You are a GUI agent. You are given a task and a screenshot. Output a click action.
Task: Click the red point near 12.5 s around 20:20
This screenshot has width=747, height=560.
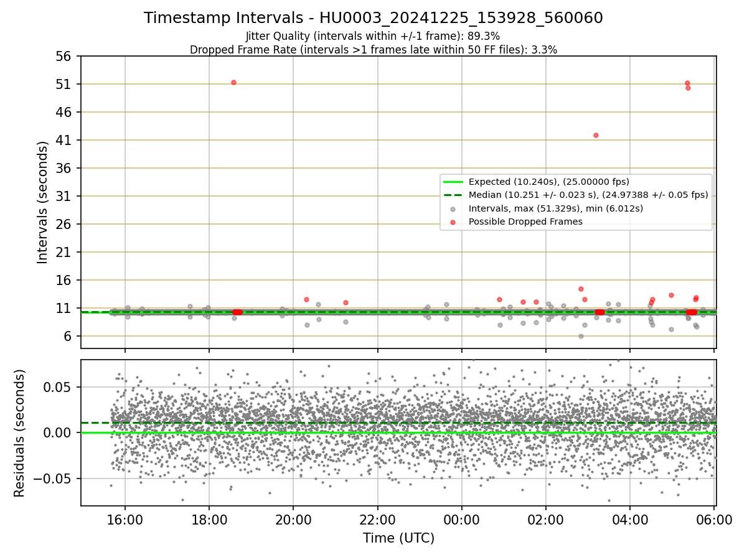[306, 299]
